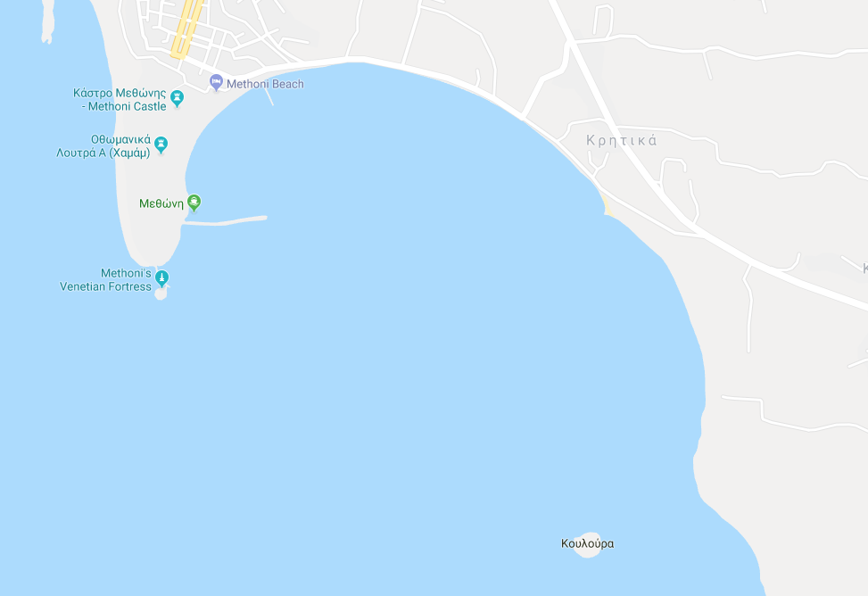868x596 pixels.
Task: Select the Οθωμανικά Λουτρά Α (Χαμάμ) label
Action: (103, 146)
